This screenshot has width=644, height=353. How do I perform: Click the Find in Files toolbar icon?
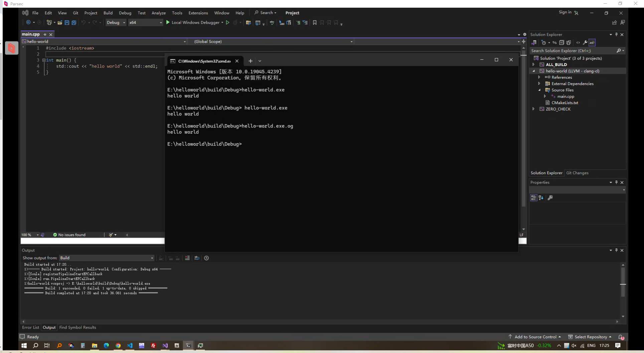(x=249, y=22)
